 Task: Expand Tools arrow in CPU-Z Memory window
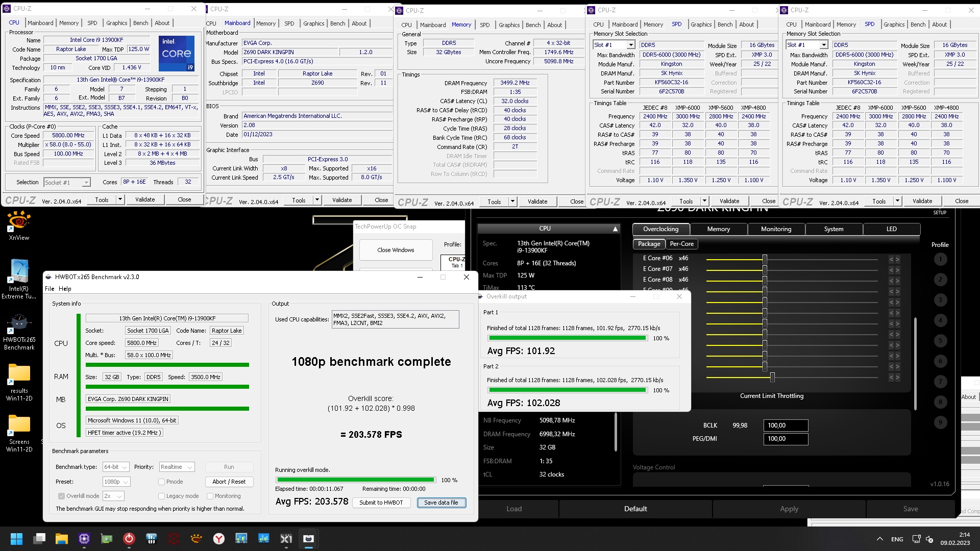tap(513, 202)
